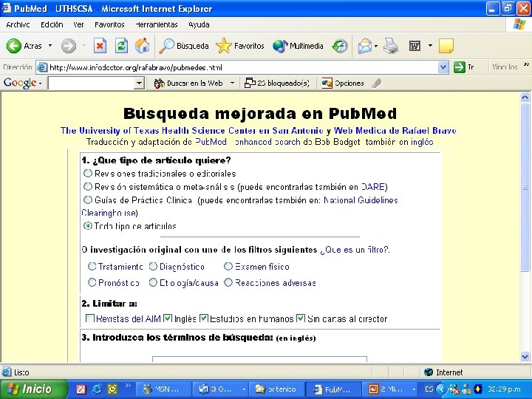Uncheck Estudios en humanos checkbox

tap(204, 318)
